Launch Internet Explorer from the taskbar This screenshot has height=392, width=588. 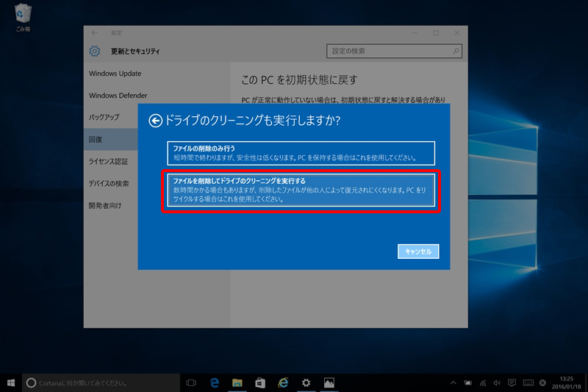point(283,383)
